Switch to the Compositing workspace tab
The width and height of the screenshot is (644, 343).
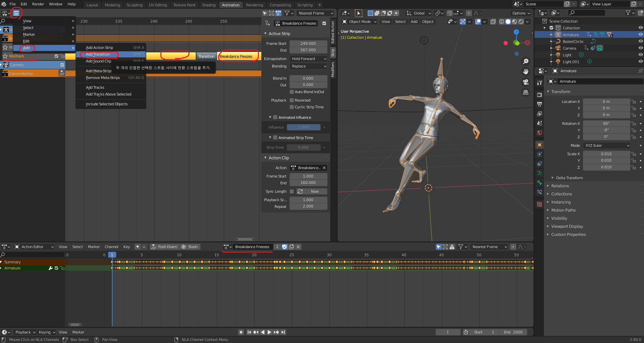(280, 5)
